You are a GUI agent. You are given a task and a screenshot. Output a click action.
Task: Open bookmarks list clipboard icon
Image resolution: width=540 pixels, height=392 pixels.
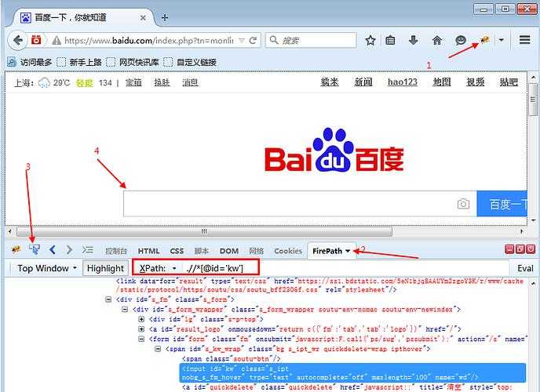pyautogui.click(x=390, y=41)
